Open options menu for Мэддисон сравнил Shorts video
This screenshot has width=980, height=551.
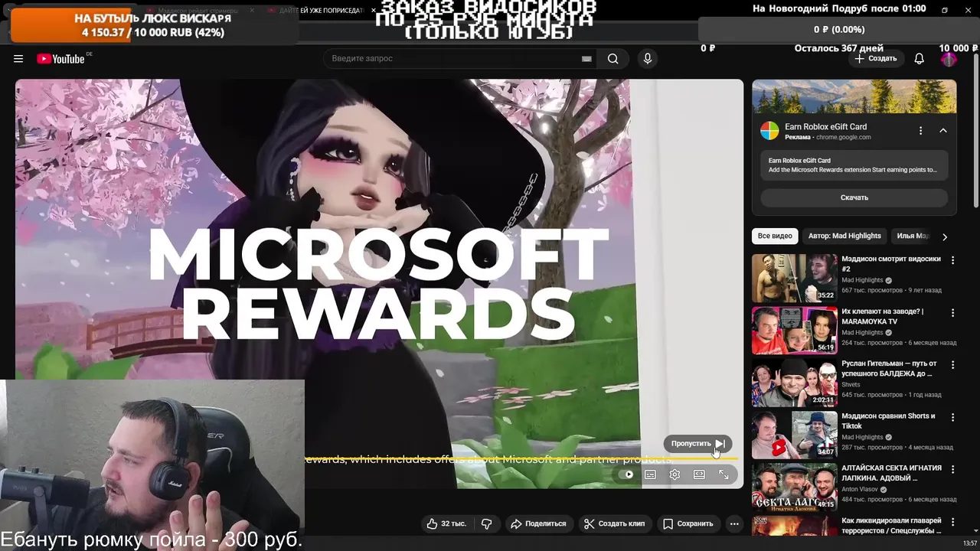point(953,418)
